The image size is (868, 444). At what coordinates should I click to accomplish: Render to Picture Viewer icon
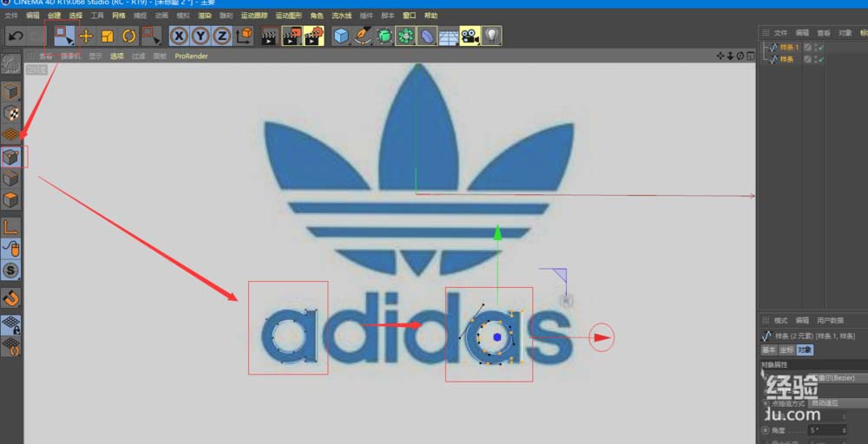pyautogui.click(x=292, y=36)
